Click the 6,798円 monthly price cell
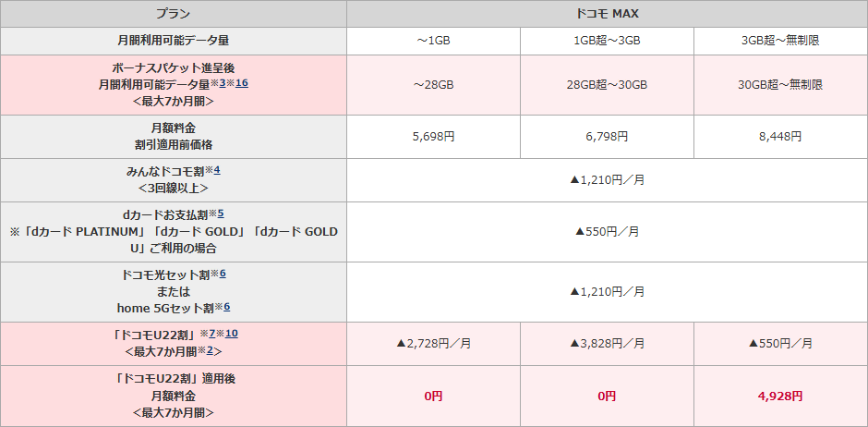This screenshot has height=427, width=868. [607, 136]
